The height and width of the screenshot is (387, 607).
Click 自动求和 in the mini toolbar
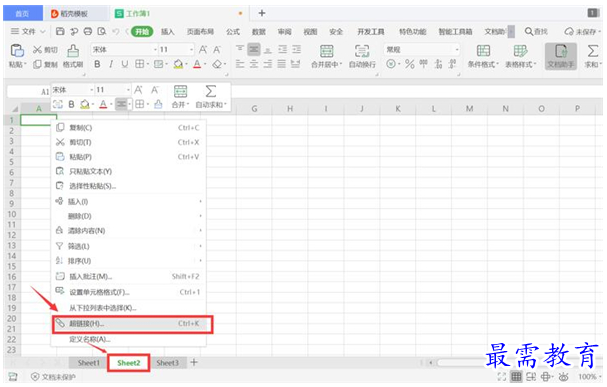coord(211,97)
